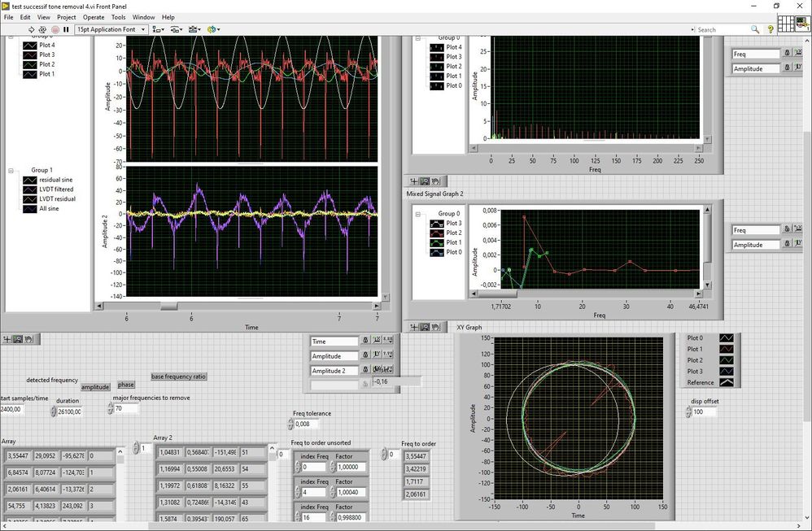Click the Run arrow button
Viewport: 812px width, 531px height.
pos(31,29)
